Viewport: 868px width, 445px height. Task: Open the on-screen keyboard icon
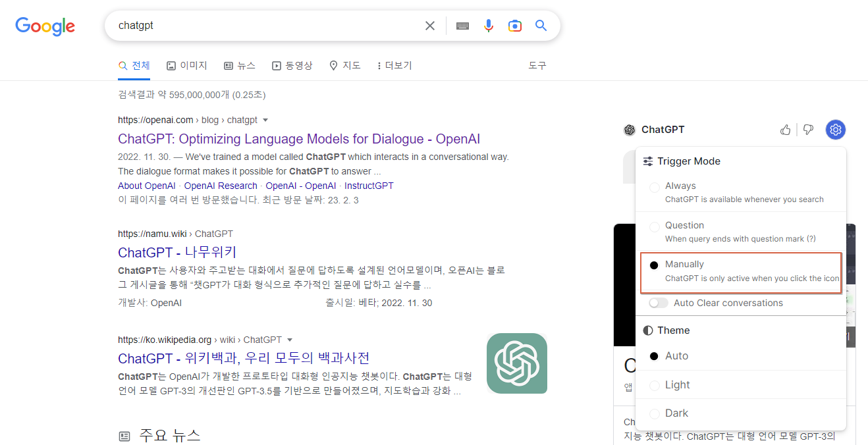(462, 26)
